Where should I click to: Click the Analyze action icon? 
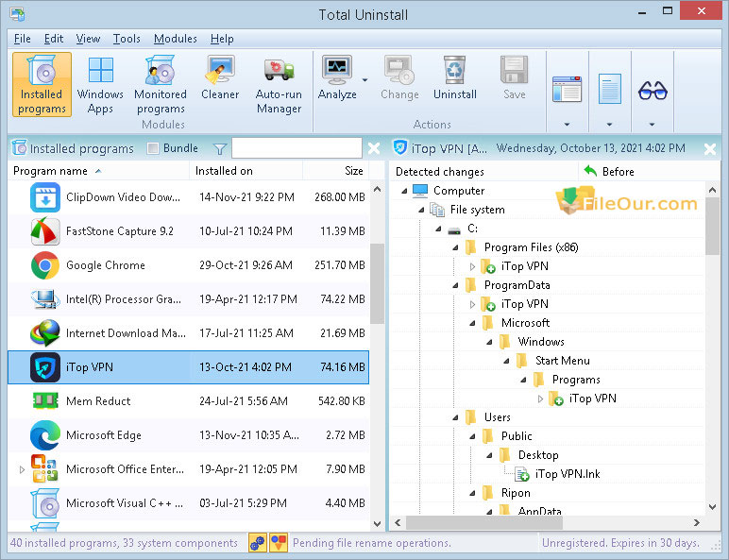point(337,70)
